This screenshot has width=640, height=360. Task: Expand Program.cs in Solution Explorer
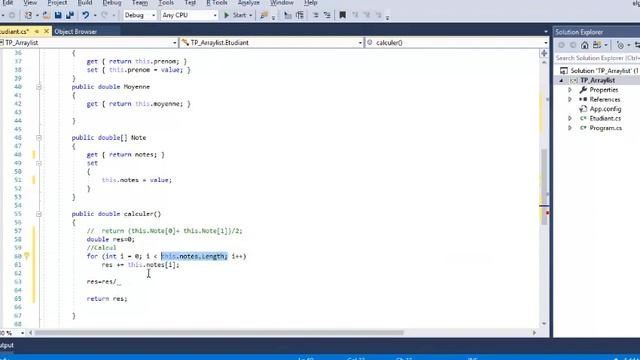570,128
